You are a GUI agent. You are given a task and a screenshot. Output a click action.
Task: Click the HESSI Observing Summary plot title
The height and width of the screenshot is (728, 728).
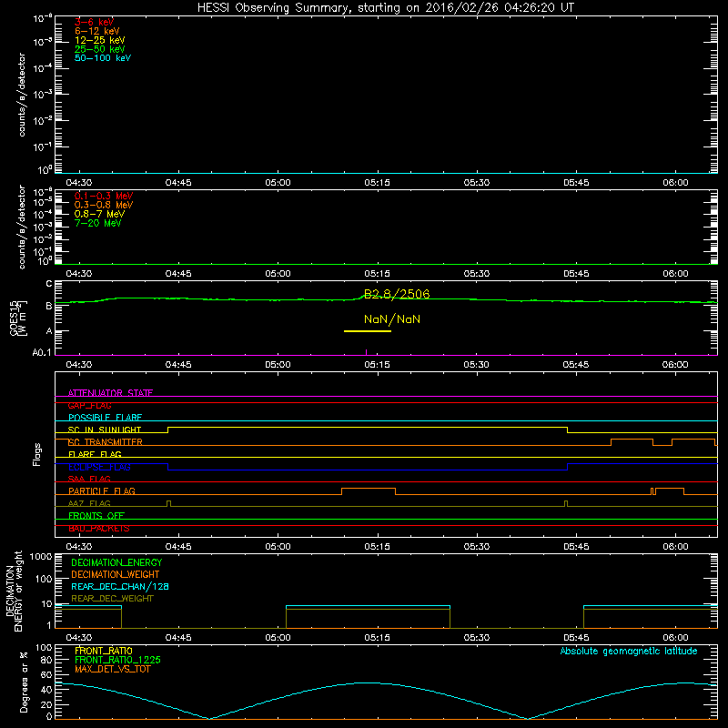[x=385, y=8]
